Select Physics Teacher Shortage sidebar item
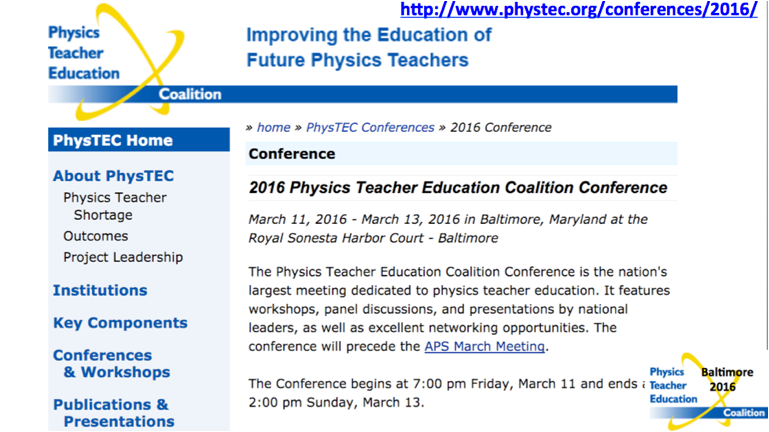769x432 pixels. pyautogui.click(x=115, y=206)
